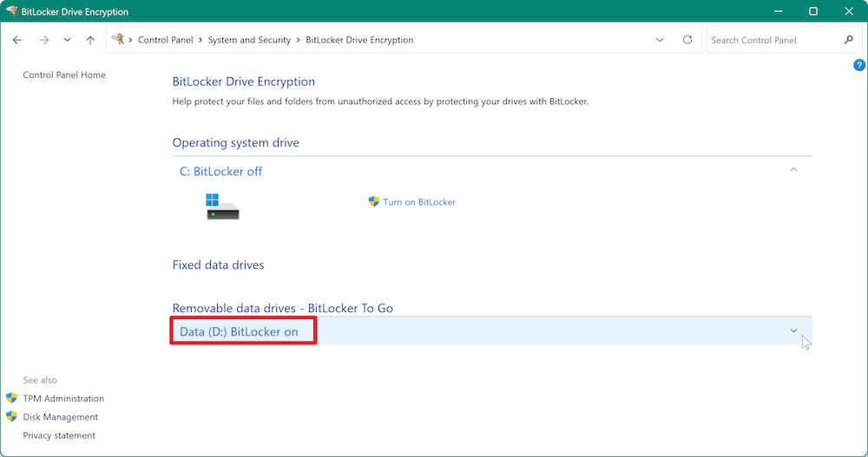The height and width of the screenshot is (457, 868).
Task: Collapse the C: drive section chevron
Action: pos(793,170)
